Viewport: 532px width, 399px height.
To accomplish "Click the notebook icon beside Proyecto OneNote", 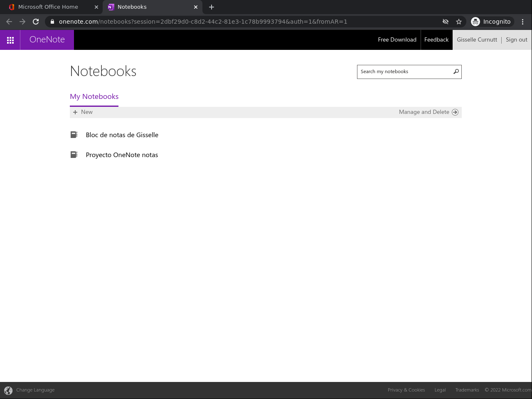I will (x=74, y=155).
